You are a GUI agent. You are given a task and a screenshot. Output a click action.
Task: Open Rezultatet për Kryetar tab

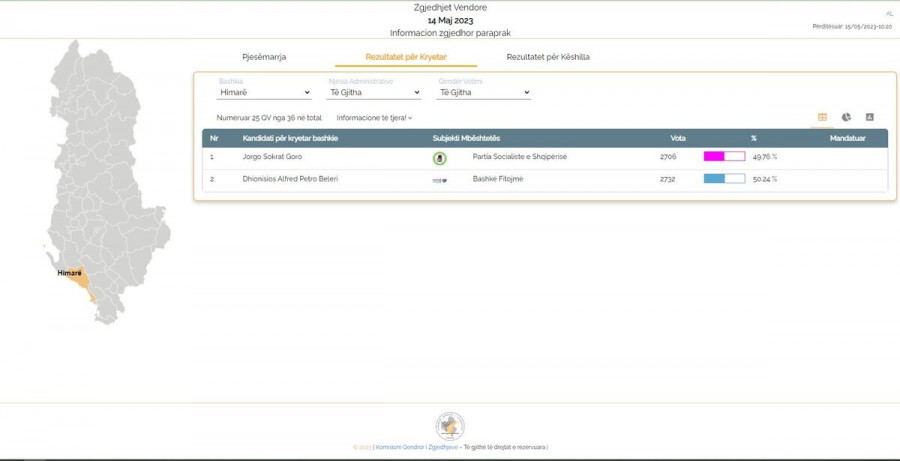[x=406, y=57]
